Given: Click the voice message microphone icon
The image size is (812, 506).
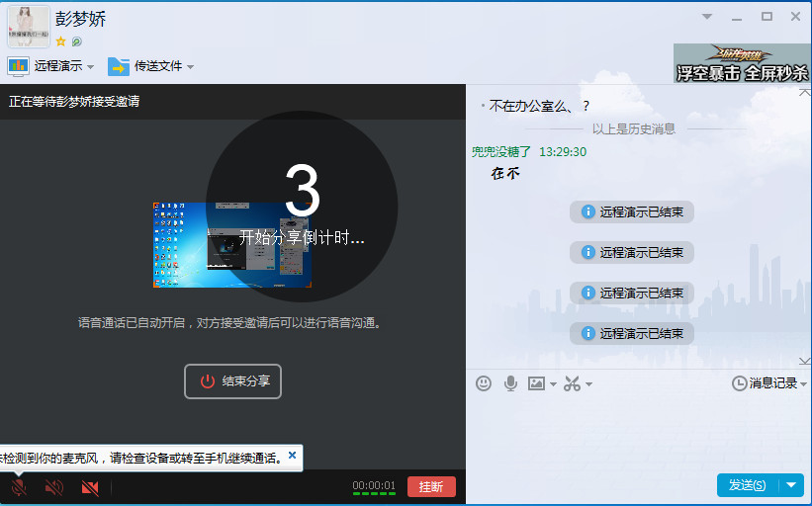Looking at the screenshot, I should coord(511,383).
